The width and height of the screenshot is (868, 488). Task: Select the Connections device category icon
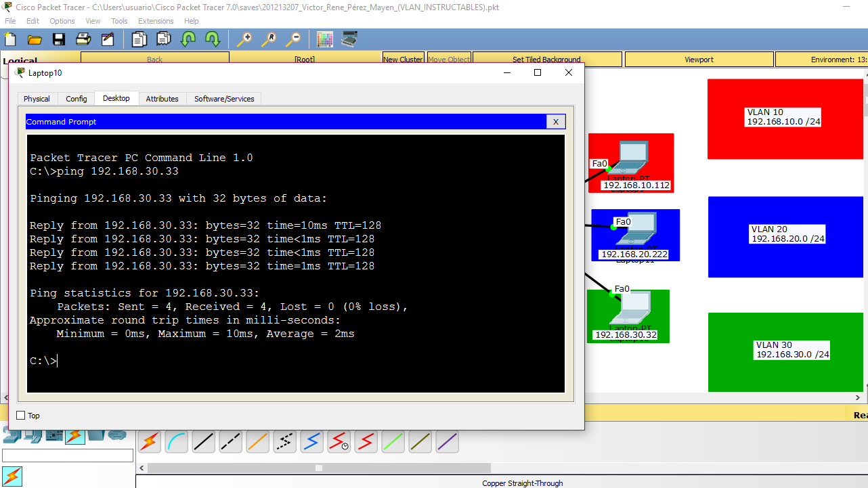point(75,436)
